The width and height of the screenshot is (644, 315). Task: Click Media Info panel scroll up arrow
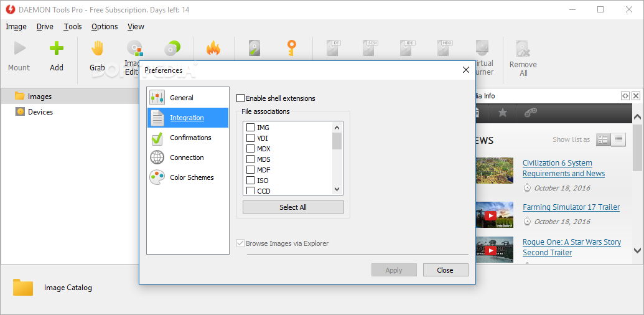[x=637, y=116]
